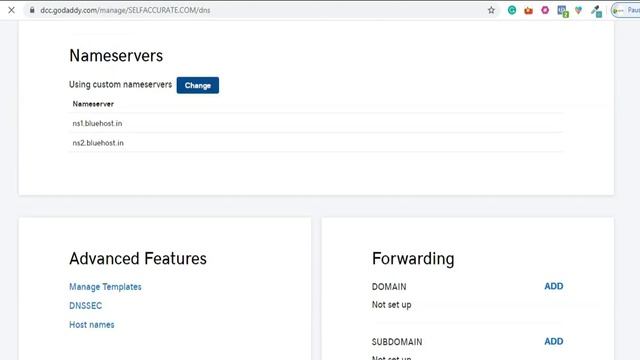Screen dimensions: 640x360
Task: Open the heart-shaped extension icon
Action: 578,10
